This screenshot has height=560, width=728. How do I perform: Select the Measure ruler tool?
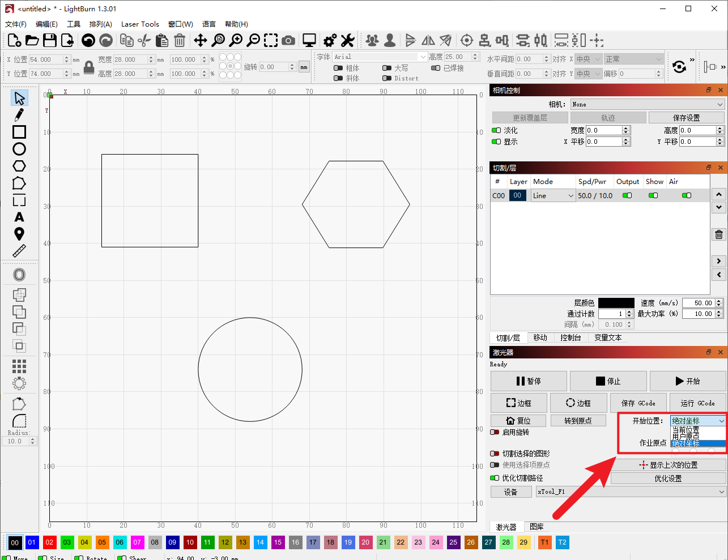tap(19, 251)
